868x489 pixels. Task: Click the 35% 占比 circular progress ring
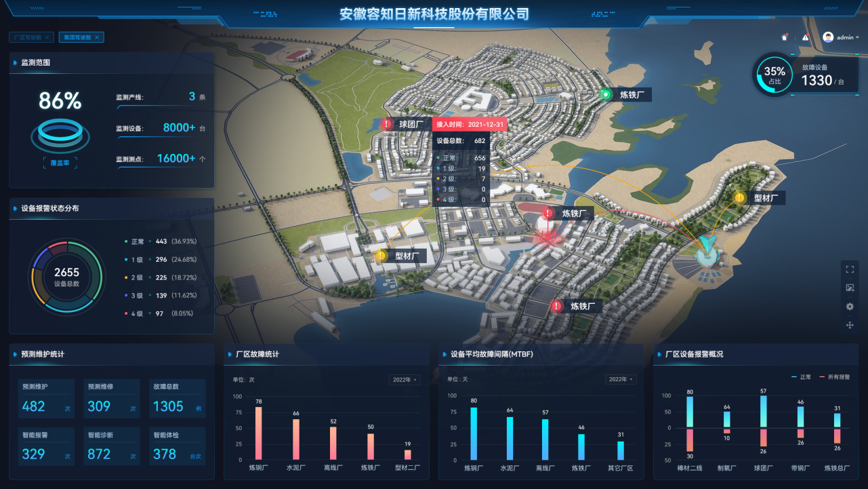(x=774, y=75)
